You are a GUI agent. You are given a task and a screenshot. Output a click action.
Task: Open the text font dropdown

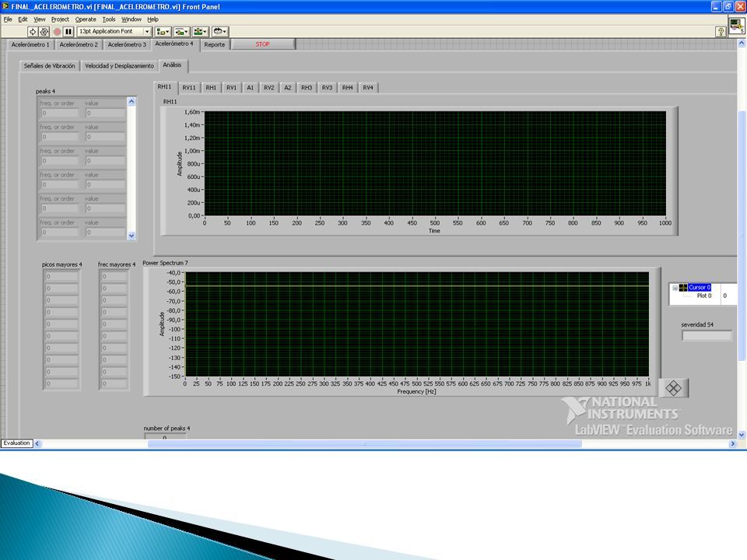[114, 31]
